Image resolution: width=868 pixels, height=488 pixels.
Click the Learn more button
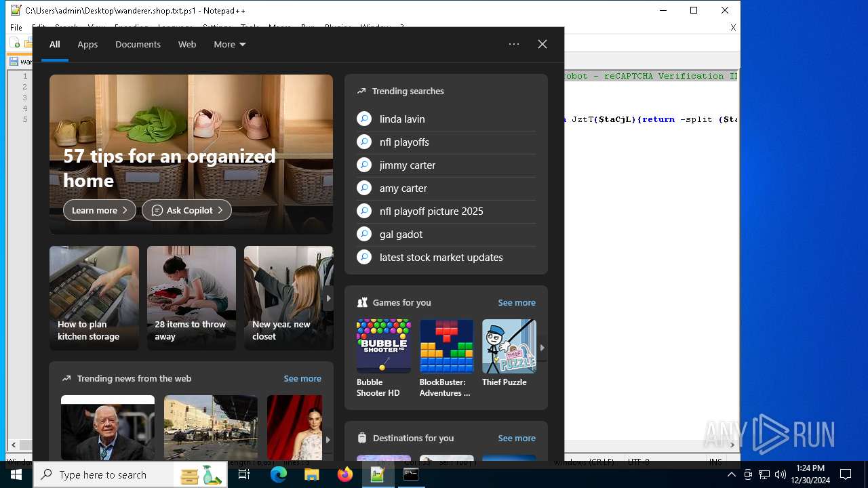(100, 210)
